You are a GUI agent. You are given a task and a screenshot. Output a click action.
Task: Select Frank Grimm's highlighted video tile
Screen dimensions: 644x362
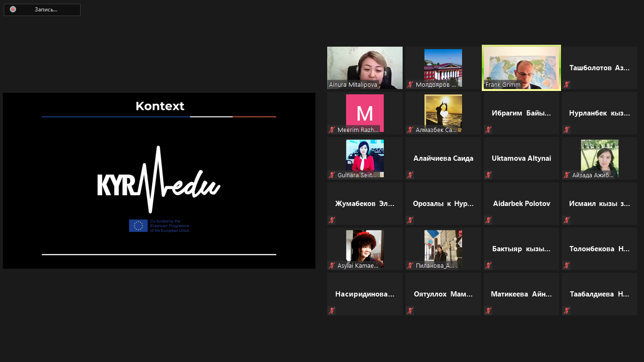[521, 68]
